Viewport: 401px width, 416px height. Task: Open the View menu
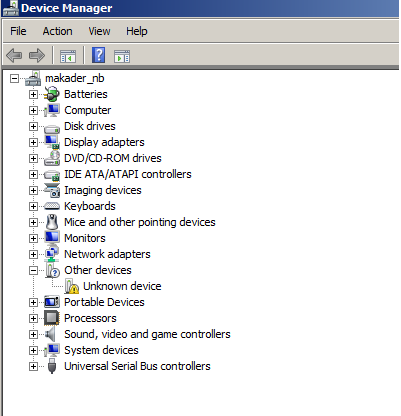click(x=99, y=31)
